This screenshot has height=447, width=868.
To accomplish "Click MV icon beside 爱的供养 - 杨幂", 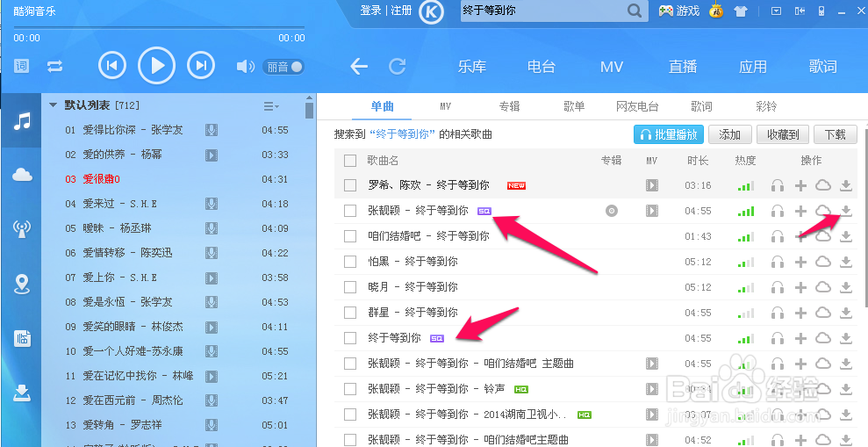I will 212,155.
